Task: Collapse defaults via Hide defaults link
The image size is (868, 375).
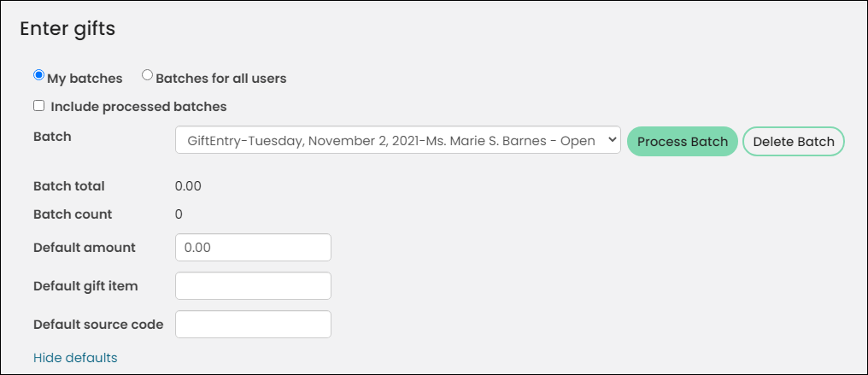Action: [75, 358]
